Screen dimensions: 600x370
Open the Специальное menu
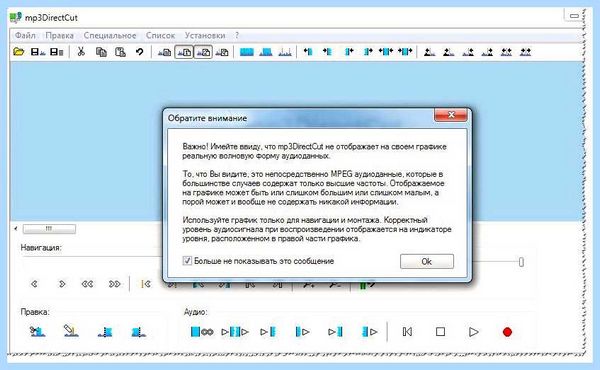(x=110, y=36)
